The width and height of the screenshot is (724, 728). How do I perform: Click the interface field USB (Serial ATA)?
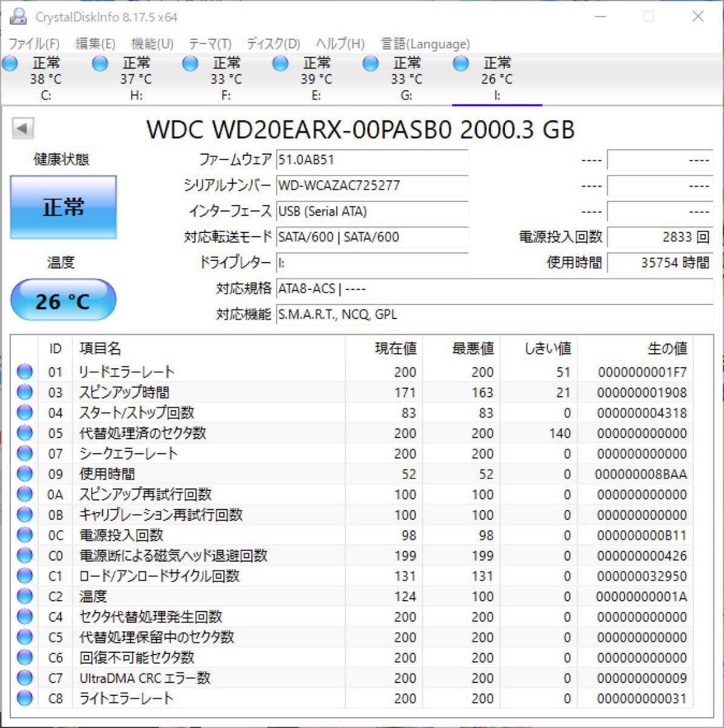coord(372,212)
